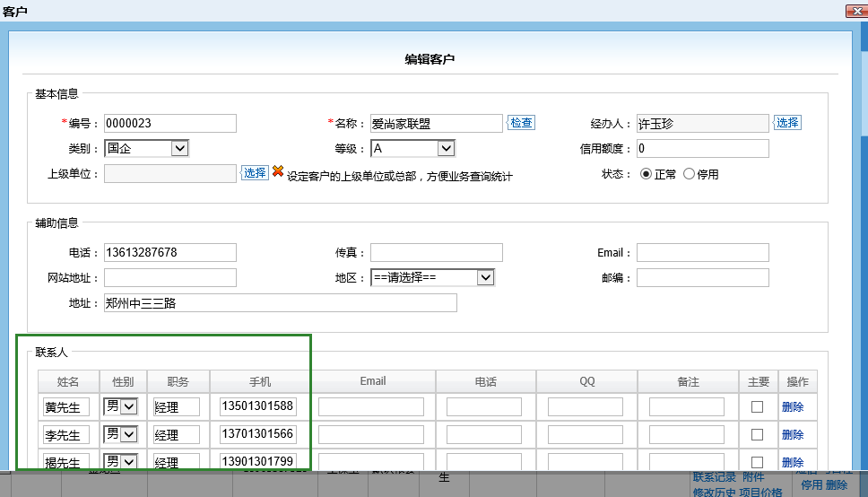Click the orange X clear icon next to 上级单位
Screen dimensions: 868x497
[x=277, y=171]
